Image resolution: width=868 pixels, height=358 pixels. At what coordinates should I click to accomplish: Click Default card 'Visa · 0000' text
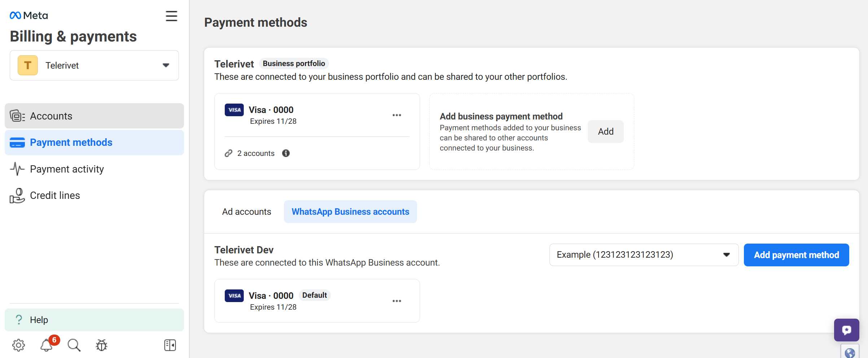pyautogui.click(x=271, y=296)
